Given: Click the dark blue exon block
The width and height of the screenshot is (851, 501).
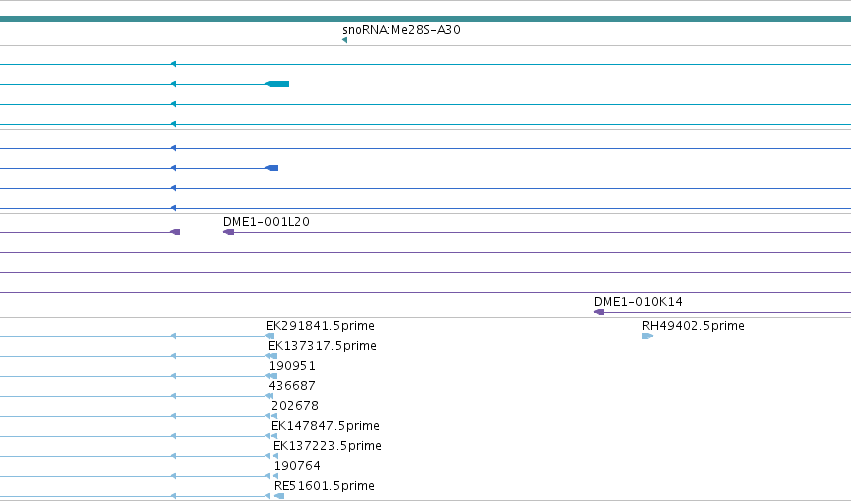Looking at the screenshot, I should tap(272, 168).
